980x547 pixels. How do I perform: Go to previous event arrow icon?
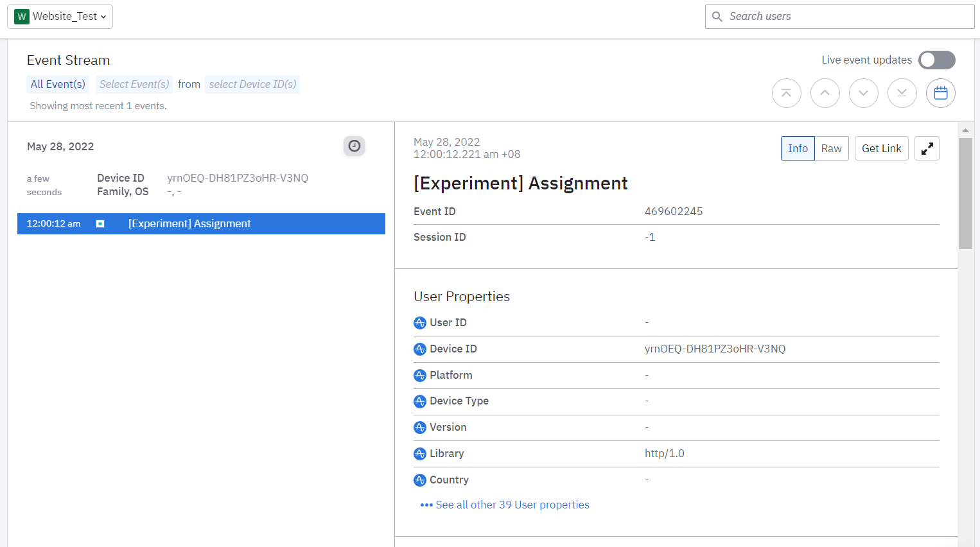click(825, 94)
